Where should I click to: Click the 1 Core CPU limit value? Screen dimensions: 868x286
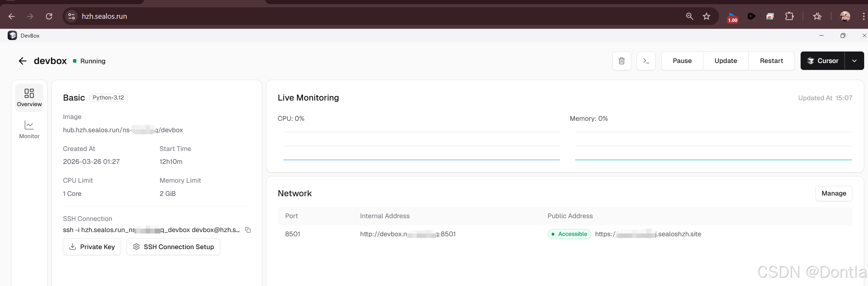point(72,194)
